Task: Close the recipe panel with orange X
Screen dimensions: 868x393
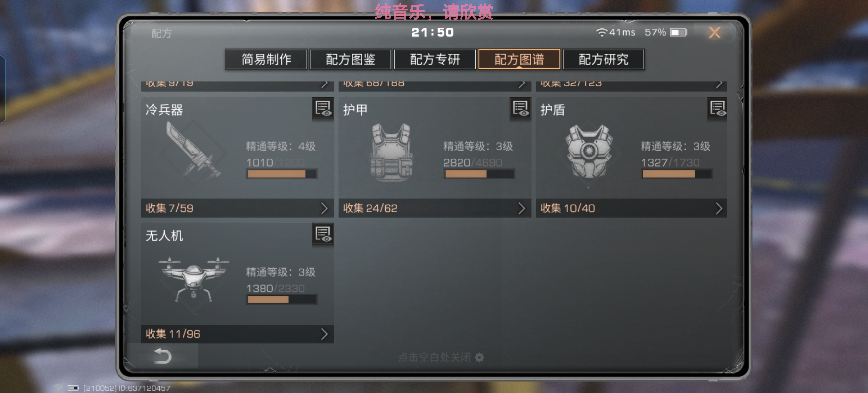Action: click(714, 33)
